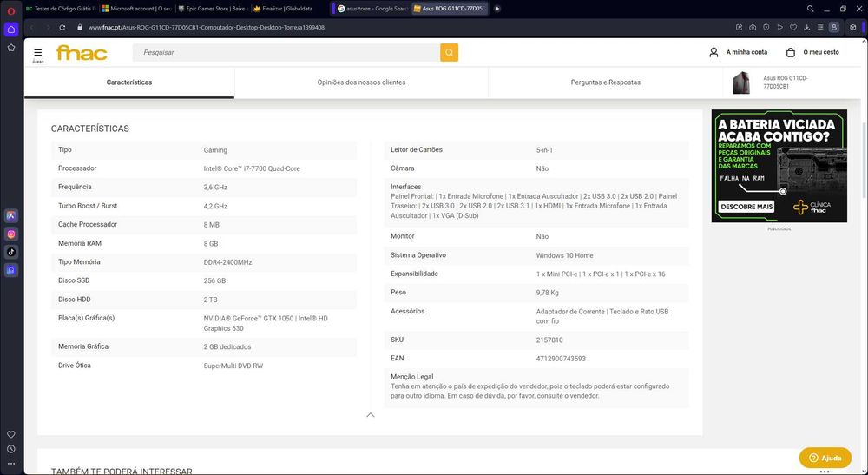This screenshot has height=475, width=868.
Task: Click the browser address bar URL
Action: pyautogui.click(x=207, y=27)
